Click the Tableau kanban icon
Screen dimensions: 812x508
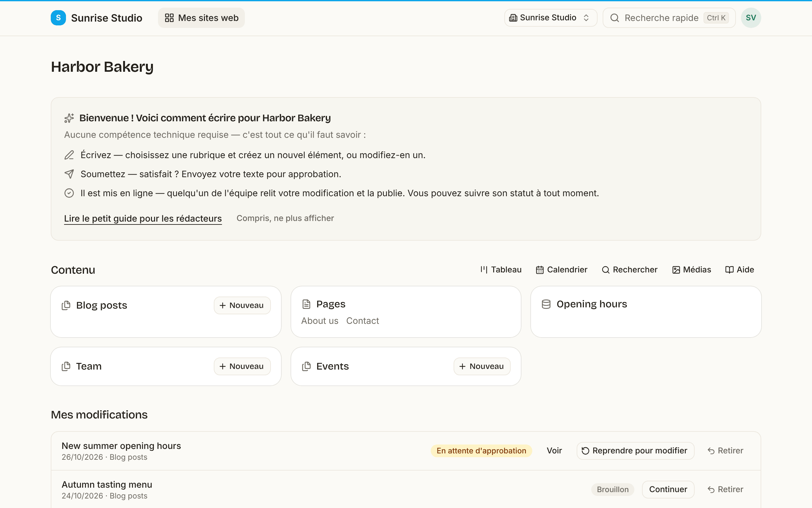(x=483, y=270)
